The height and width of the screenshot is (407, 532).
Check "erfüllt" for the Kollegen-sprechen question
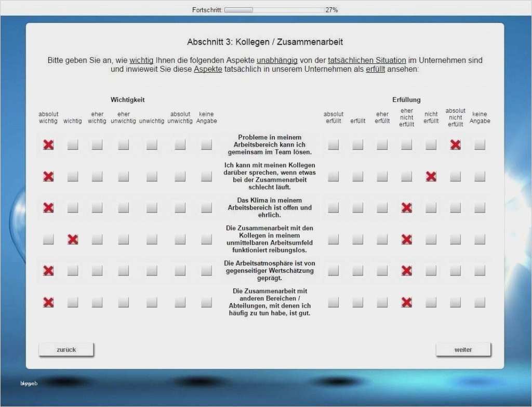click(357, 176)
